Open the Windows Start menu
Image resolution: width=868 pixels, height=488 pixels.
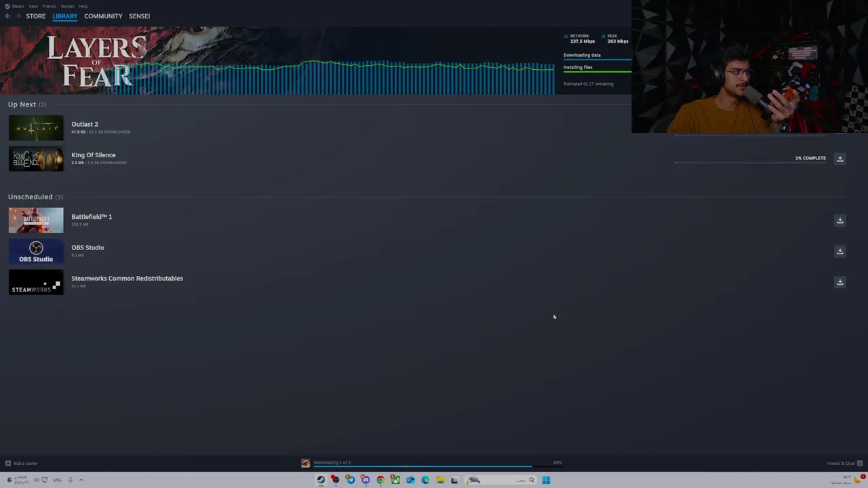[x=546, y=480]
